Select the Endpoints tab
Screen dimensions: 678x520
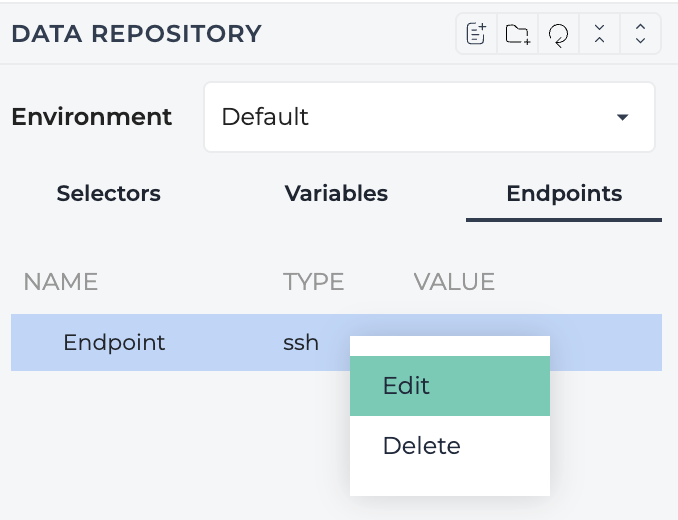[x=564, y=193]
